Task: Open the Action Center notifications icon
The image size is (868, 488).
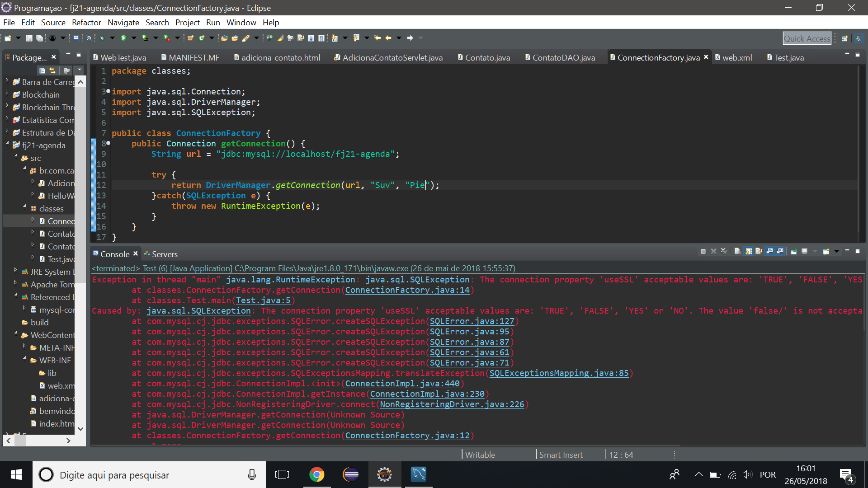Action: click(x=846, y=475)
